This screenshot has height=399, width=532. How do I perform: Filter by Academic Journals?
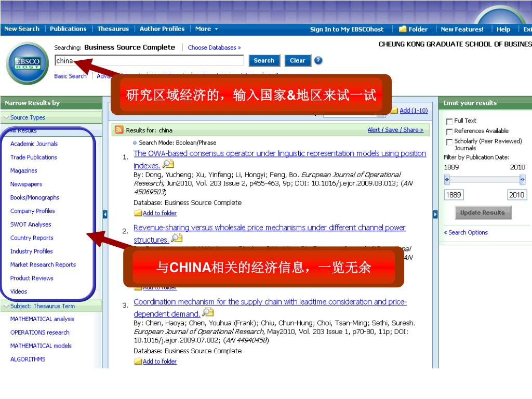(34, 144)
